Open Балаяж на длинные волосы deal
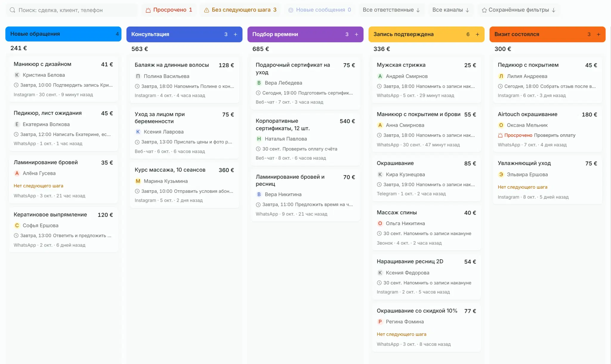611x364 pixels. (x=184, y=80)
